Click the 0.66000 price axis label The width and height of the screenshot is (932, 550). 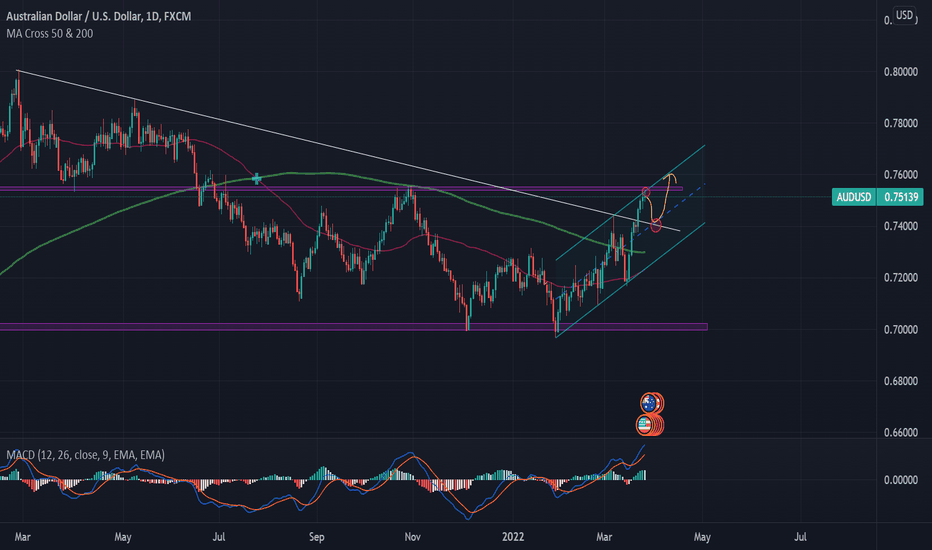pyautogui.click(x=900, y=432)
